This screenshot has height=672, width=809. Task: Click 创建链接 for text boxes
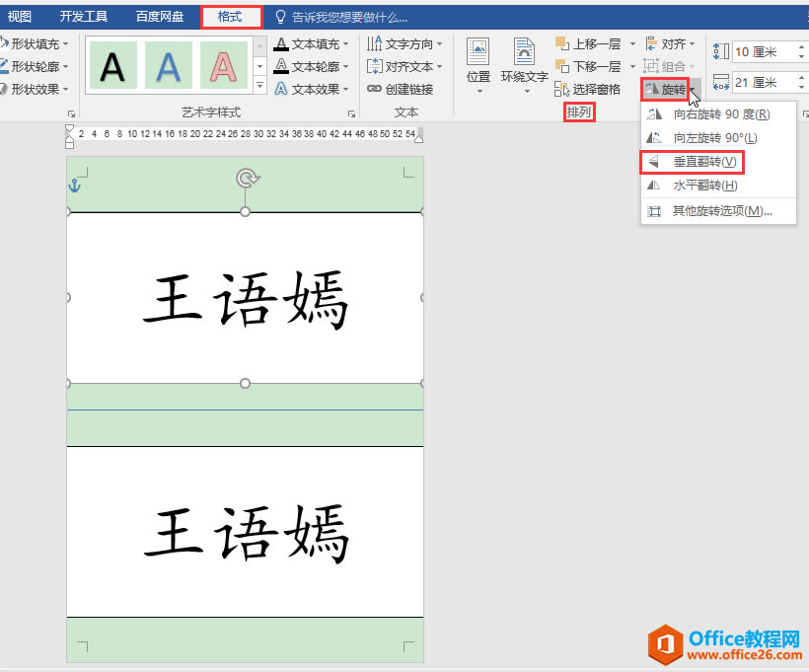tap(401, 89)
